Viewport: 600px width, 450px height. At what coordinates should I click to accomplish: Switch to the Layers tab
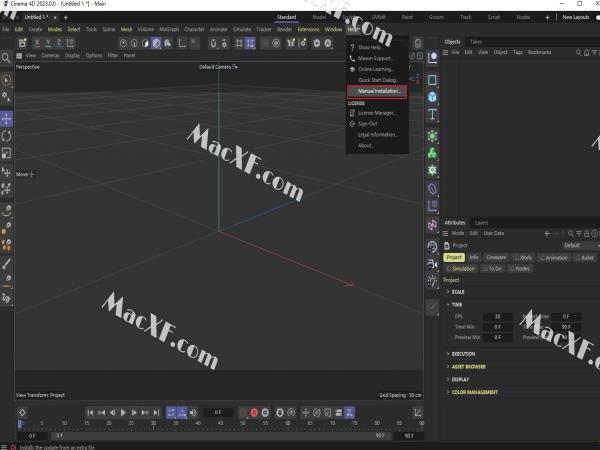[x=481, y=223]
